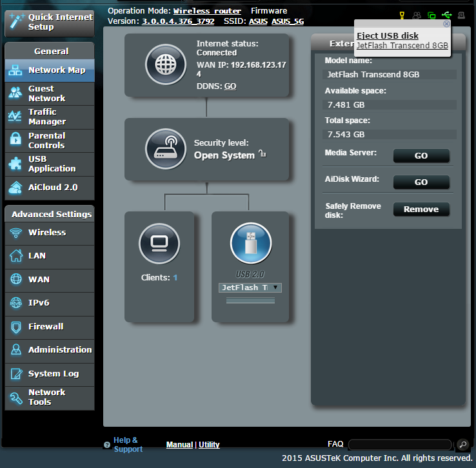Click the USB disk usage bar
The width and height of the screenshot is (476, 468).
tap(250, 300)
